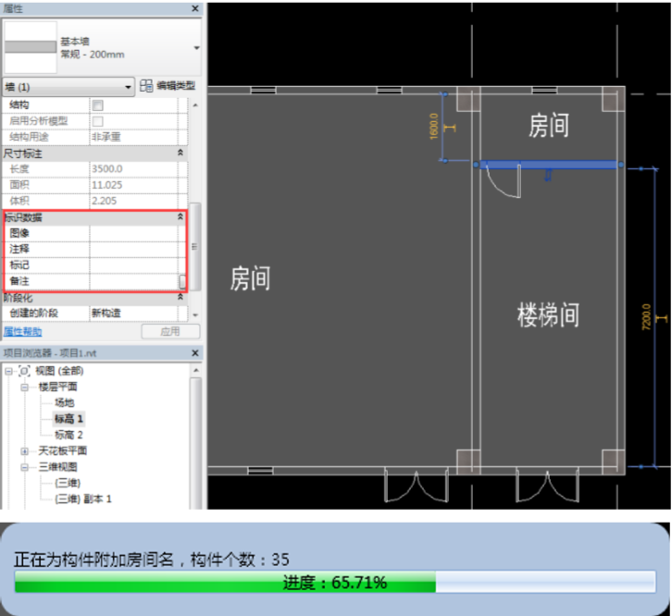Click the wall type preview thumbnail
Image resolution: width=672 pixels, height=616 pixels.
click(31, 47)
